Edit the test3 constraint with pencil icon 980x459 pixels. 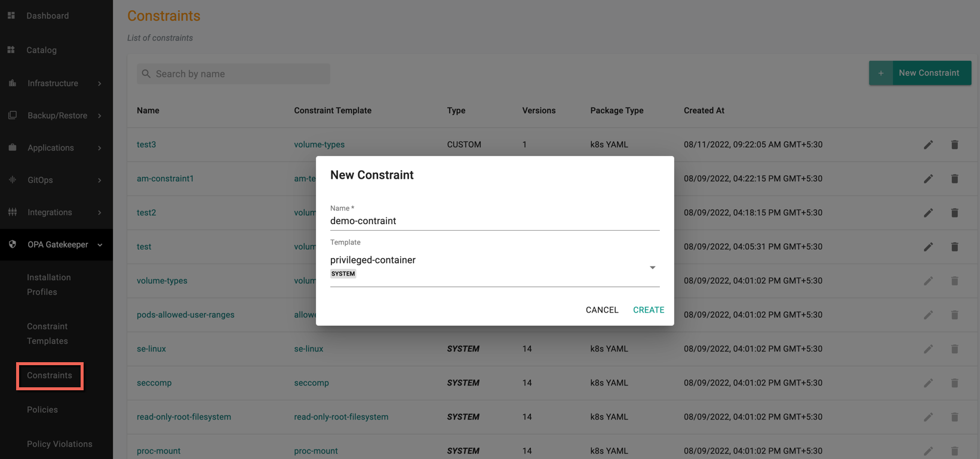click(928, 145)
